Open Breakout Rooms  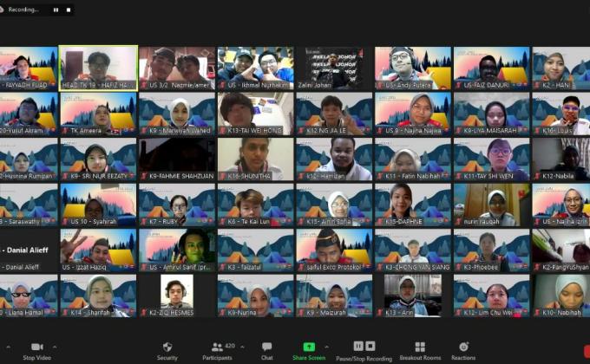[420, 347]
